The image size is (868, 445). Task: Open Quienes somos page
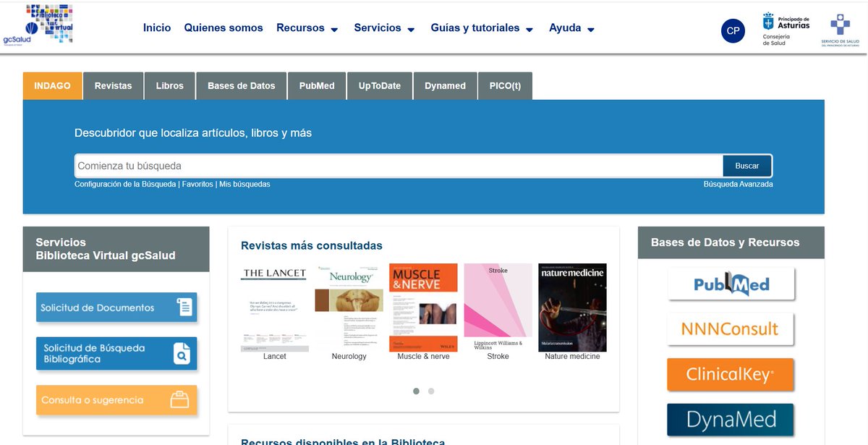[224, 28]
